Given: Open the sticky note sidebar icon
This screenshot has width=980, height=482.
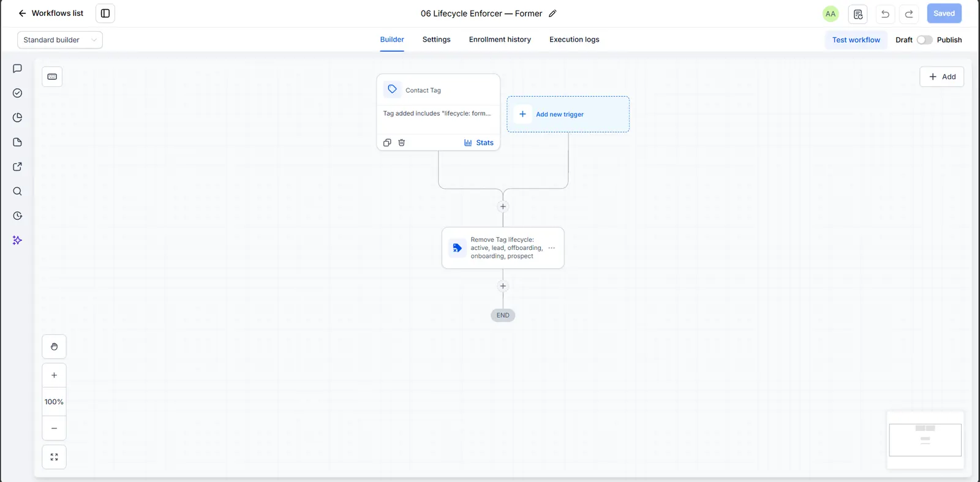Looking at the screenshot, I should [17, 142].
